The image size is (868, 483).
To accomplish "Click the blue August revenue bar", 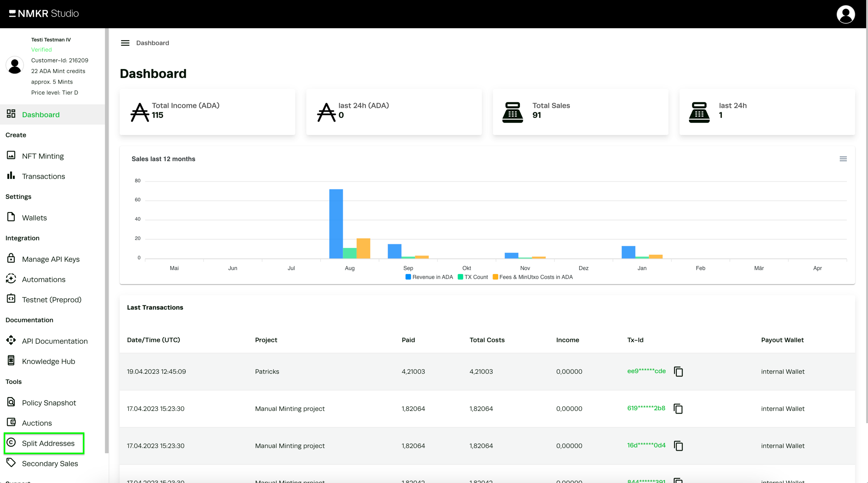I will (336, 223).
